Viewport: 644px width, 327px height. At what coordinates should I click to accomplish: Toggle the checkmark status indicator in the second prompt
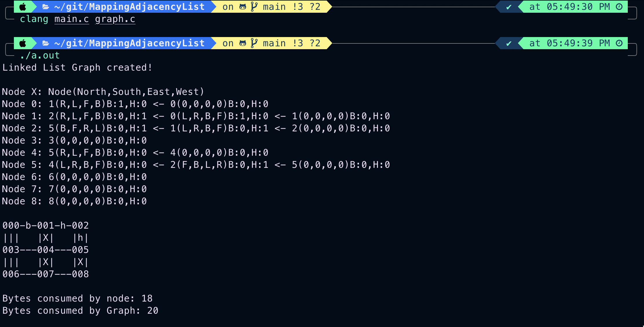pyautogui.click(x=509, y=43)
